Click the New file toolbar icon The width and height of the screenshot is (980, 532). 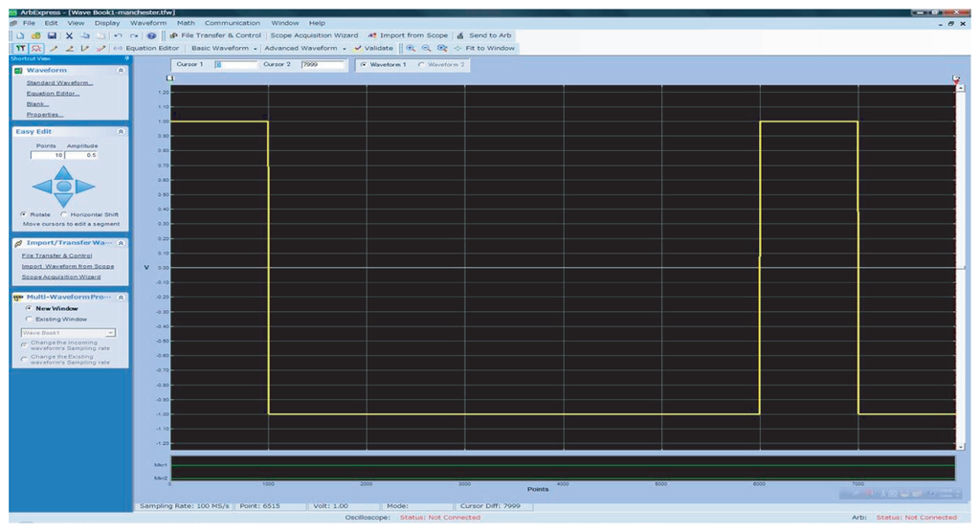click(x=19, y=35)
